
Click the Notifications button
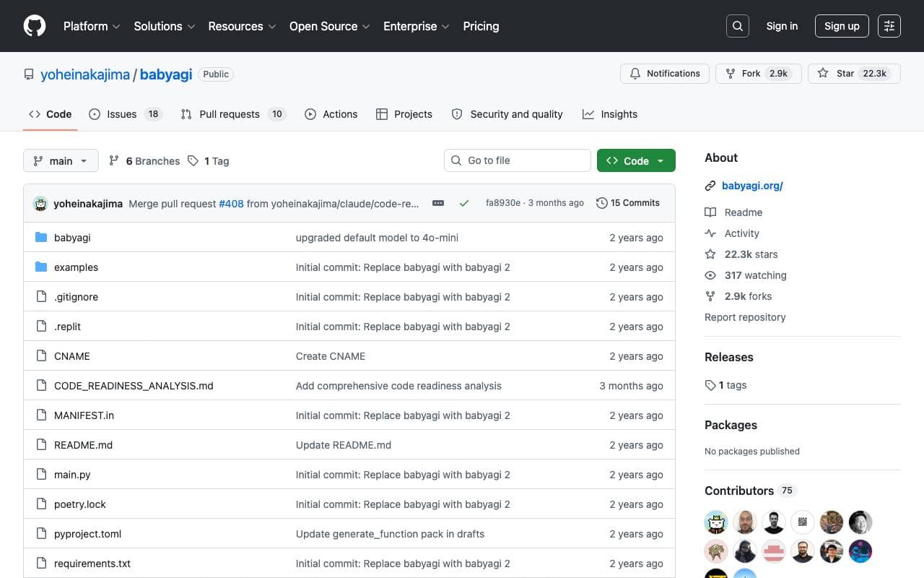665,74
